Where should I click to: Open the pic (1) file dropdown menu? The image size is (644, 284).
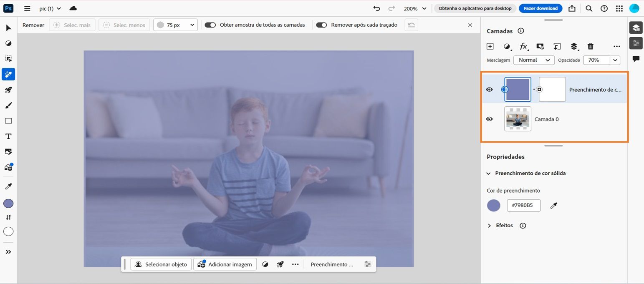[x=50, y=8]
